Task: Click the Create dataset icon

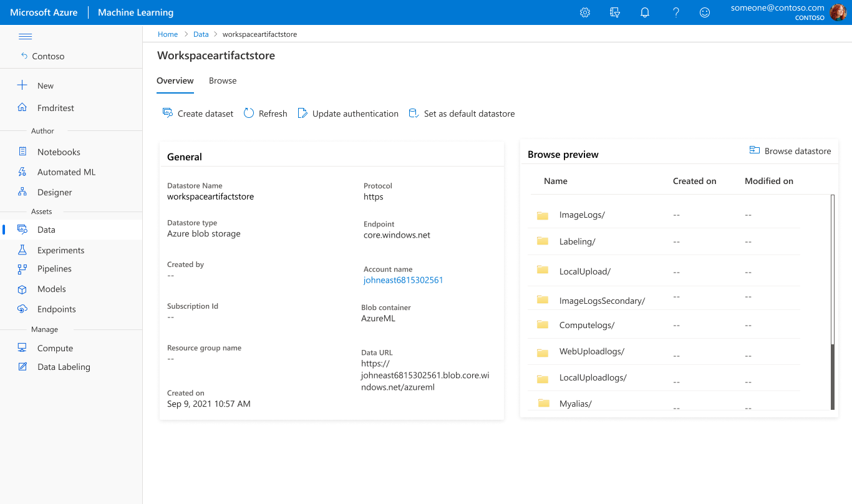Action: tap(167, 113)
